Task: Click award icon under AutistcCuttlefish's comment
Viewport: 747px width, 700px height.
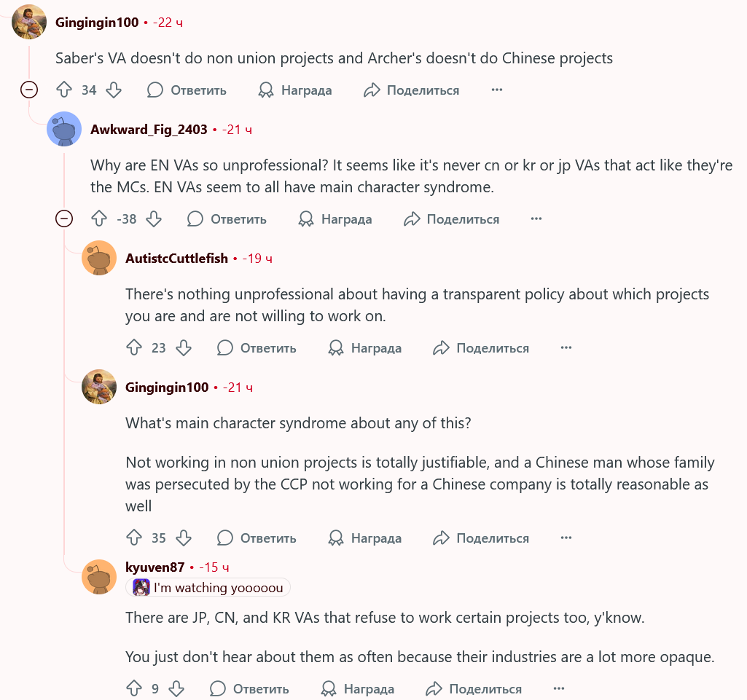Action: tap(336, 348)
